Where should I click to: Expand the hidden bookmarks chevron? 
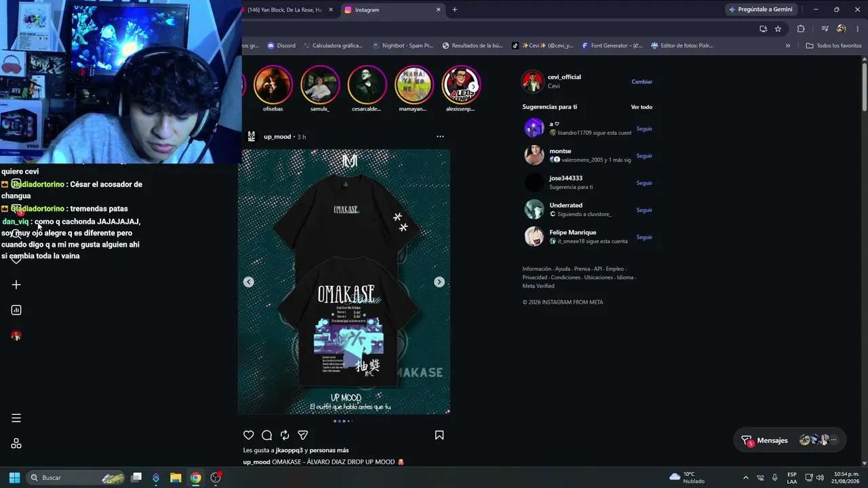pyautogui.click(x=788, y=45)
